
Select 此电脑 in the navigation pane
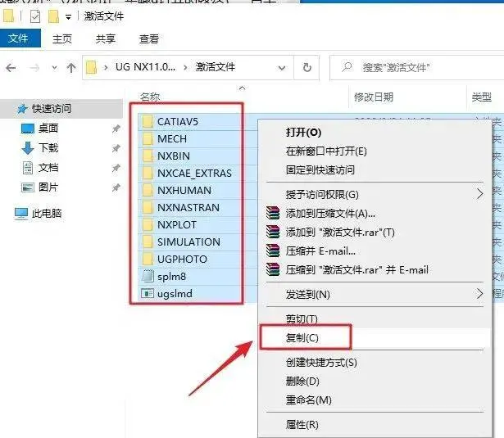point(47,213)
